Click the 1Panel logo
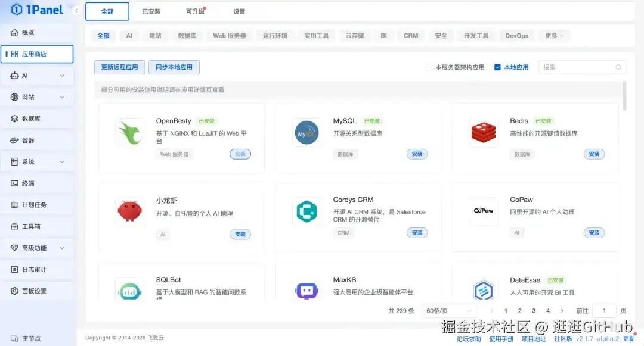The image size is (644, 346). click(36, 10)
